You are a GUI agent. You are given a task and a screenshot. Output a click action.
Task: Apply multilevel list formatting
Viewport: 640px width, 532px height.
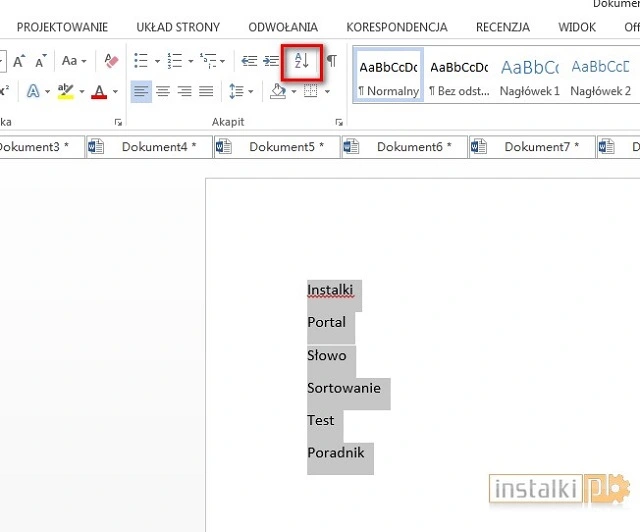208,61
